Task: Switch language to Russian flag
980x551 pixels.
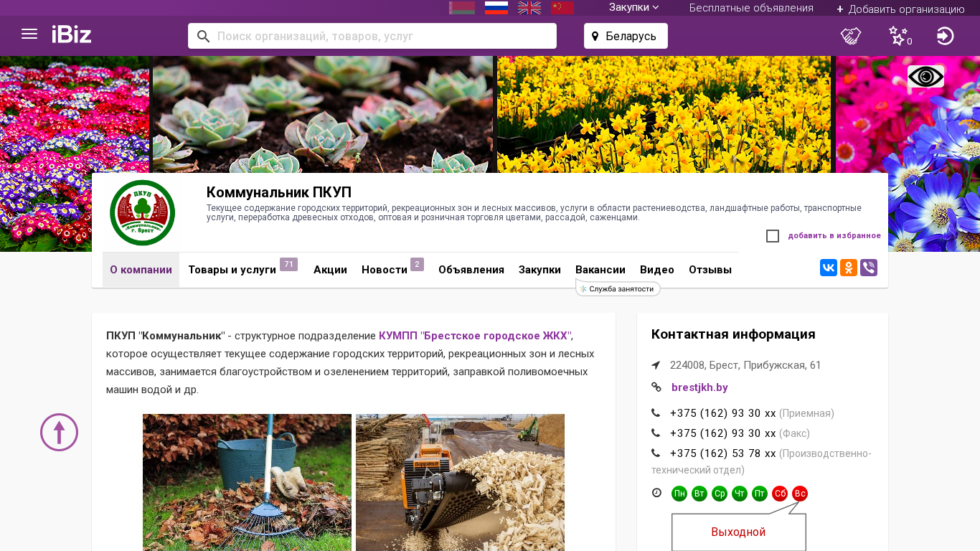Action: click(x=496, y=8)
